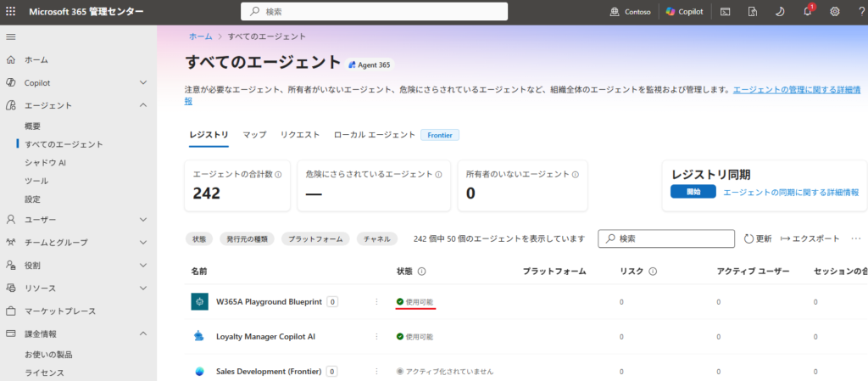Screen dimensions: 868x381
Task: Click the 更新 refresh button
Action: coord(757,238)
